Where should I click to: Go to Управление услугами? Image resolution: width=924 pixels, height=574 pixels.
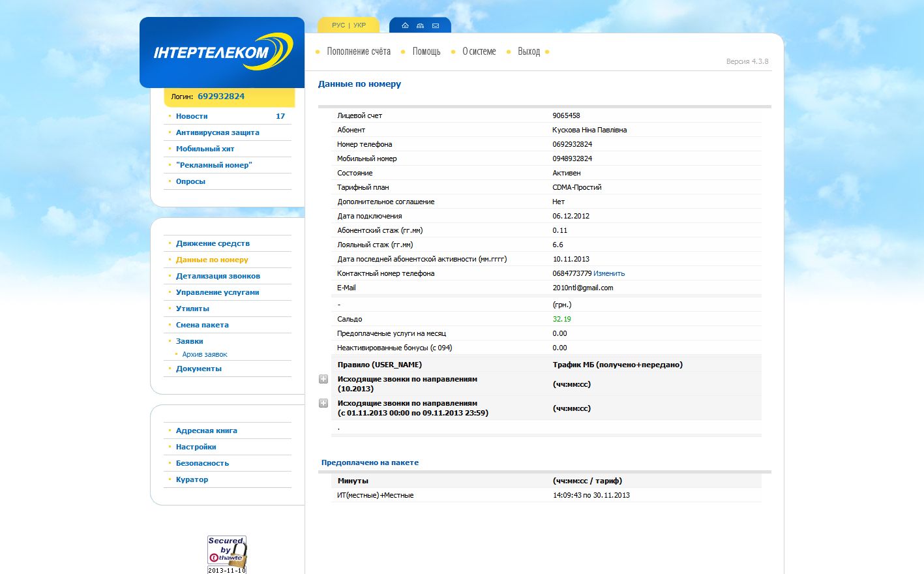tap(218, 292)
